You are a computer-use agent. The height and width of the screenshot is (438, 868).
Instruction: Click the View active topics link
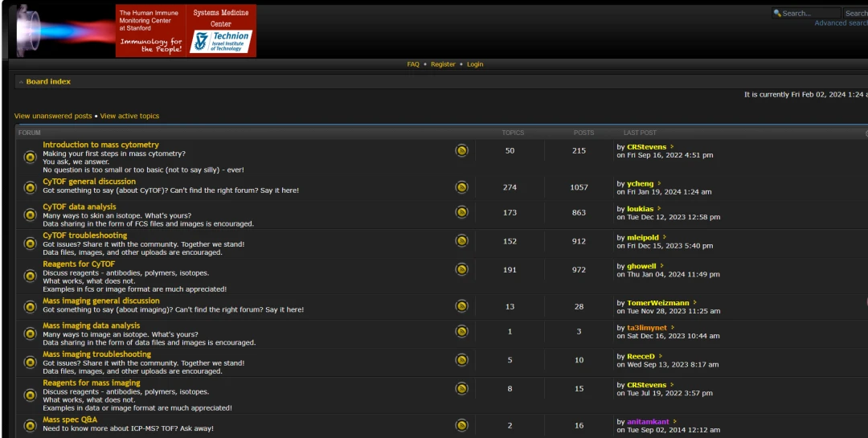click(x=129, y=116)
